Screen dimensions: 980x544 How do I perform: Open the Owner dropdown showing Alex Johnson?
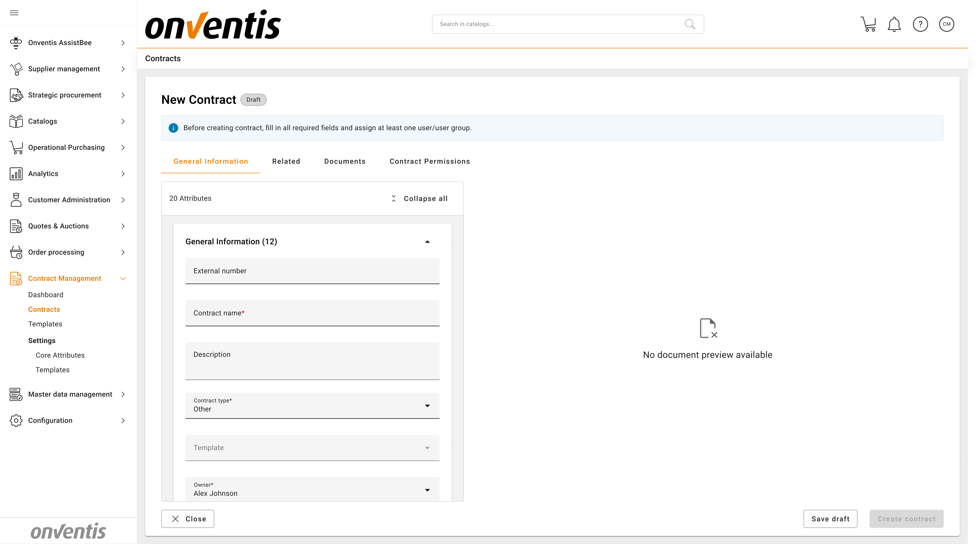427,490
